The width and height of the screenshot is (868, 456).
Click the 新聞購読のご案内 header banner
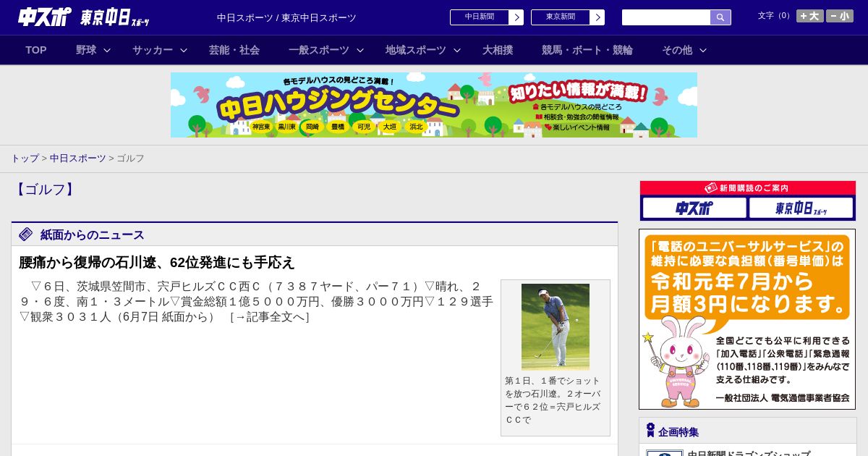coord(748,188)
